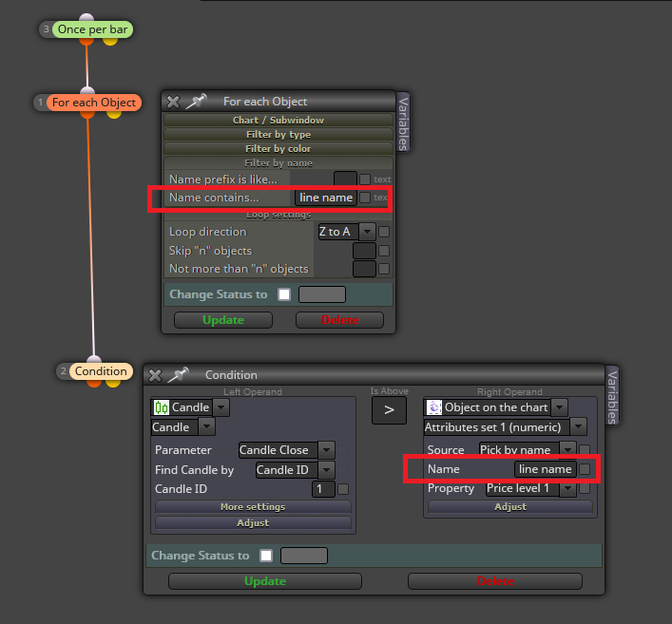Toggle checkbox beside Property dropdown

pyautogui.click(x=585, y=488)
